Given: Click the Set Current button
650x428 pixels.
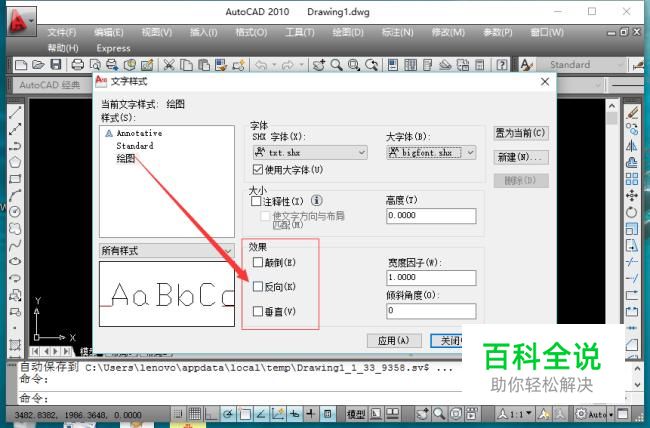Looking at the screenshot, I should coord(521,133).
